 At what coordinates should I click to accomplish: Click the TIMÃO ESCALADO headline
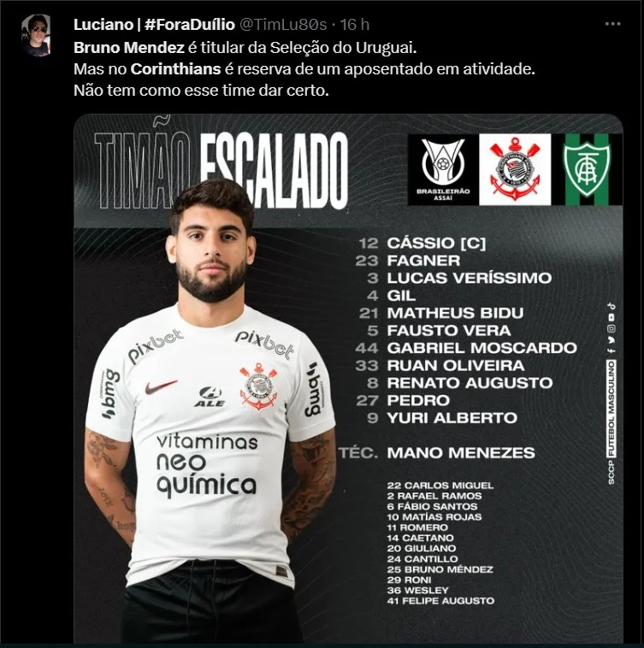[x=222, y=168]
